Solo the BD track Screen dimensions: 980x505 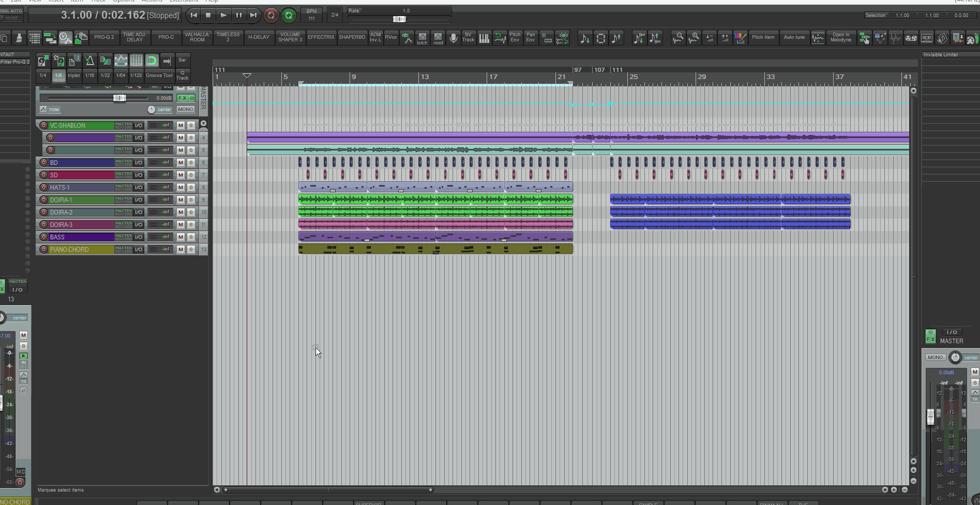pos(191,162)
